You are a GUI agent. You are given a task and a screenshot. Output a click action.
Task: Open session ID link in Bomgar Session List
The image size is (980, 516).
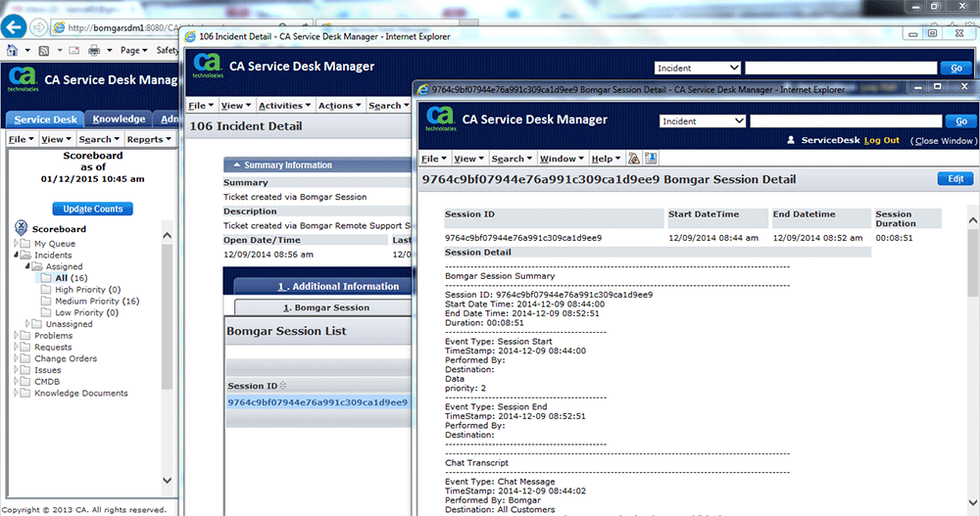[x=318, y=402]
